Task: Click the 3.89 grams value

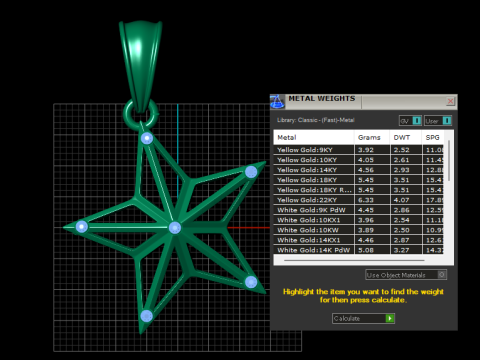Action: 366,230
